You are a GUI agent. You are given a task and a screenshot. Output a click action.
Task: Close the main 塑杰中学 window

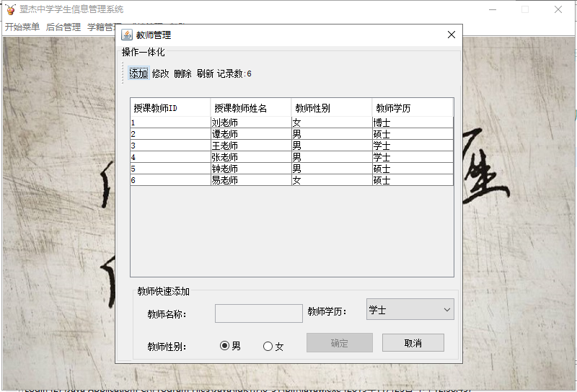pyautogui.click(x=558, y=9)
